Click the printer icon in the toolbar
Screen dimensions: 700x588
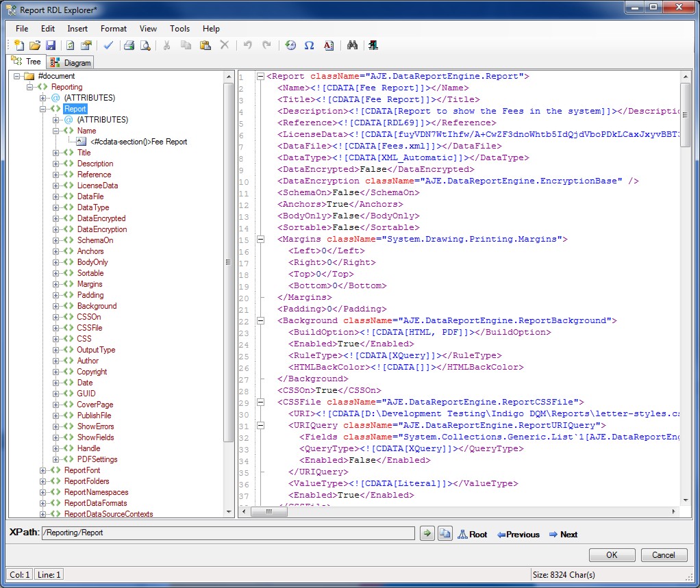tap(129, 46)
